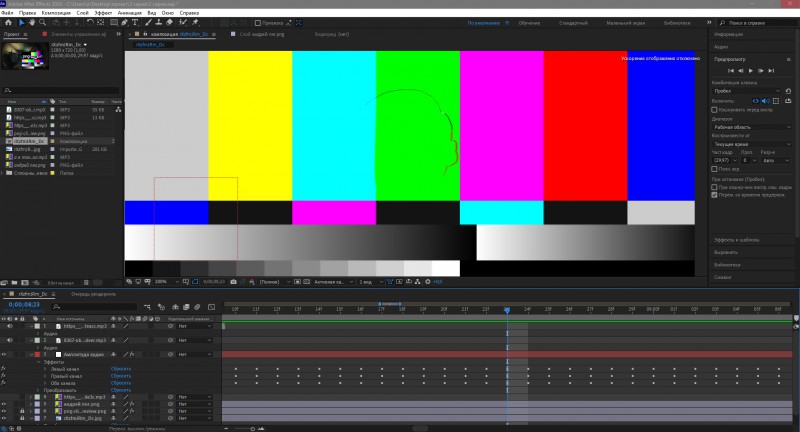
Task: Open the Рабочая область range dropdown
Action: [x=752, y=126]
